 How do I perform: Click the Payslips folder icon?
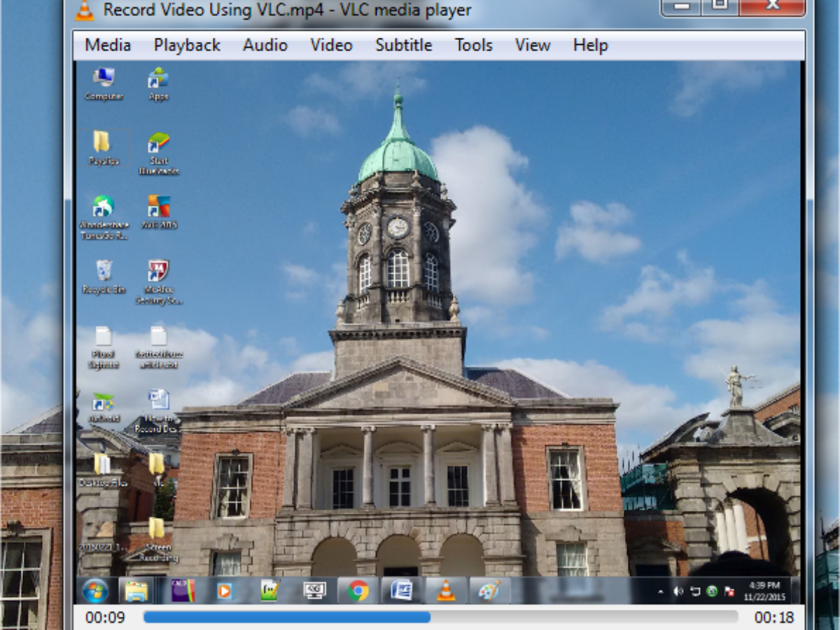(x=102, y=142)
